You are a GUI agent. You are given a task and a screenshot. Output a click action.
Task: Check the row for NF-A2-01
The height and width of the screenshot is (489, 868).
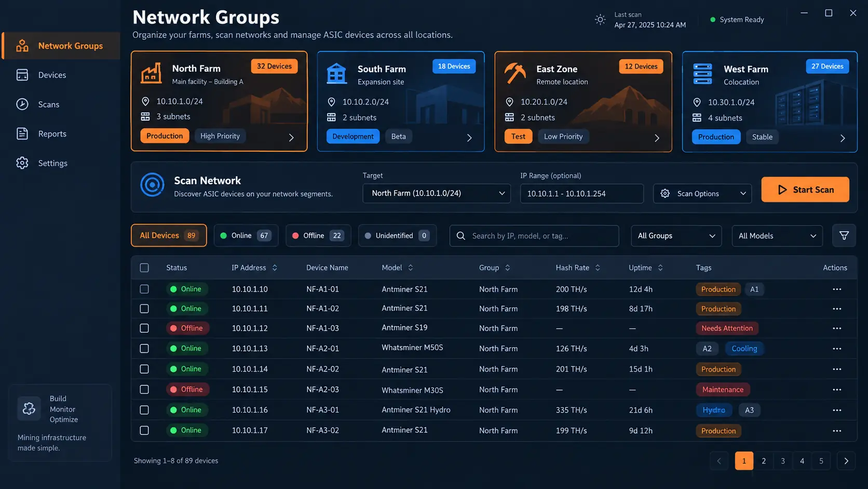[x=144, y=349]
